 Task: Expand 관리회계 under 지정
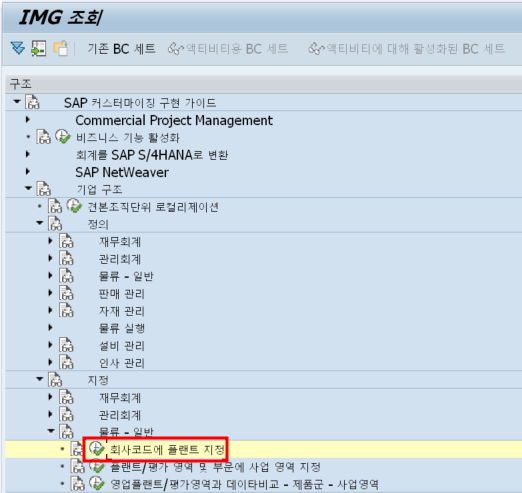(x=50, y=414)
